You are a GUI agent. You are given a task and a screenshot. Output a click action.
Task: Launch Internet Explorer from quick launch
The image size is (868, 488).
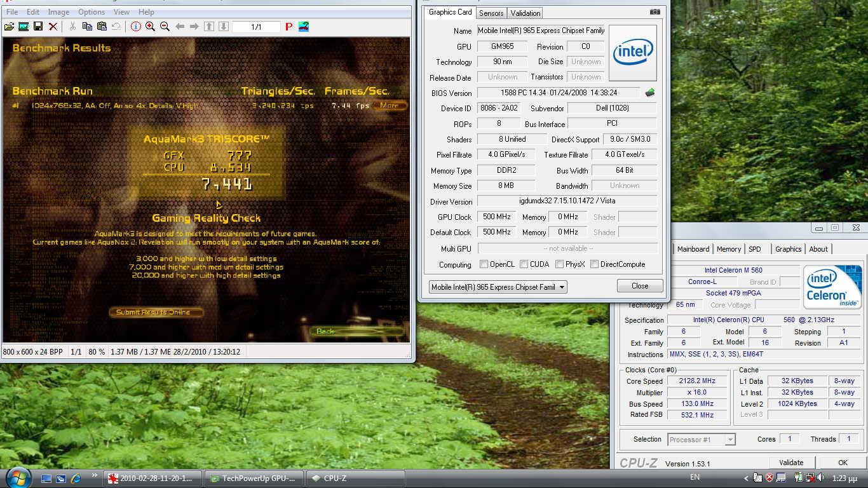tap(76, 478)
